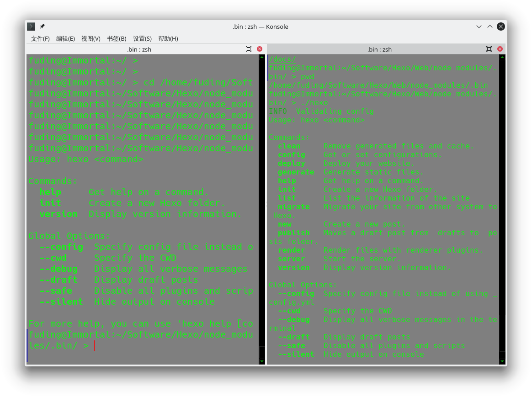Image resolution: width=532 pixels, height=397 pixels.
Task: Maximize the right terminal split pane
Action: 489,49
